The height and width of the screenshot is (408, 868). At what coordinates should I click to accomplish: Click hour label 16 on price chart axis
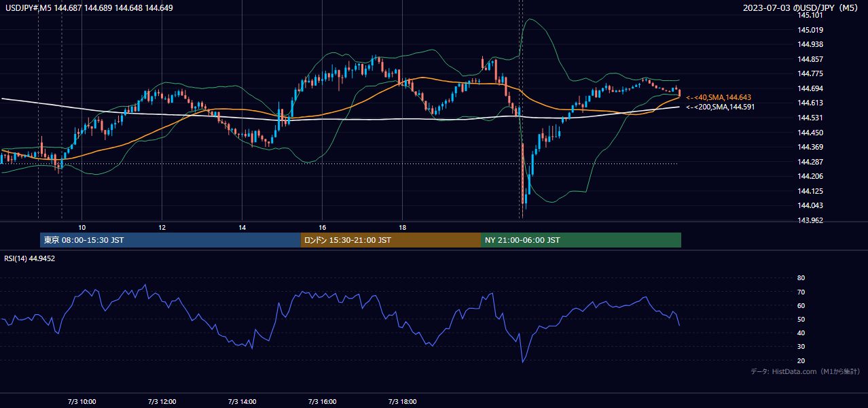point(323,227)
